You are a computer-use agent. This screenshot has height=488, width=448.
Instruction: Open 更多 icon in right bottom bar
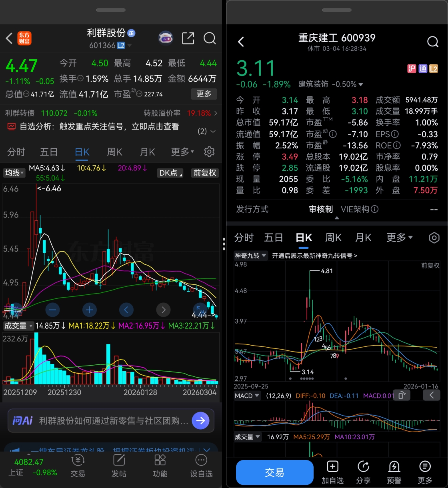(425, 472)
